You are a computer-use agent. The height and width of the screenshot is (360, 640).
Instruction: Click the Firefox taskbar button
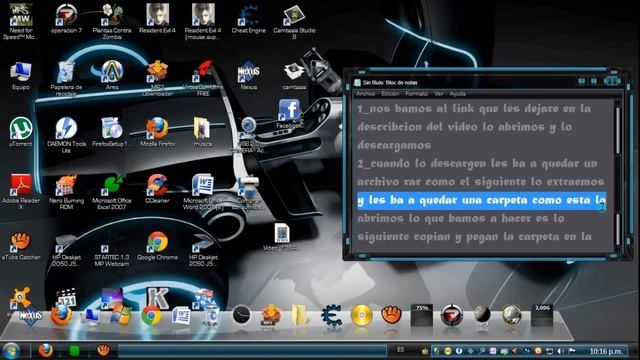pos(45,351)
